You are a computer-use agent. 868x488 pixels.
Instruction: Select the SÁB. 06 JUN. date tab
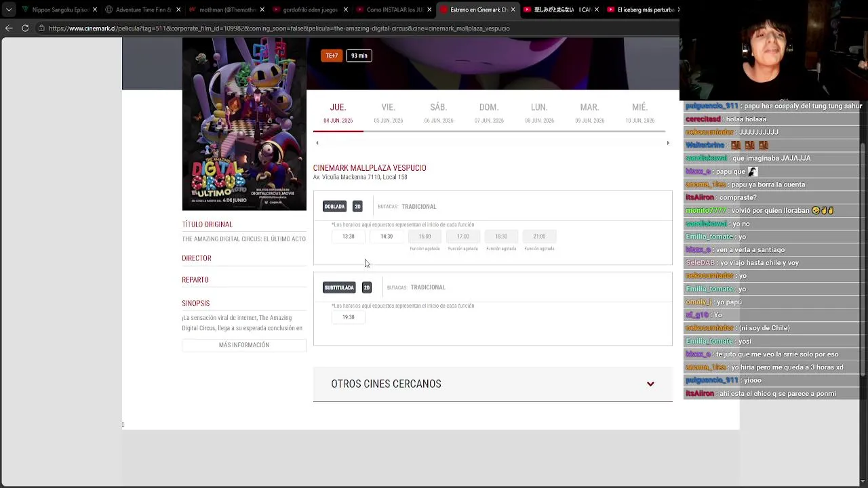[439, 113]
